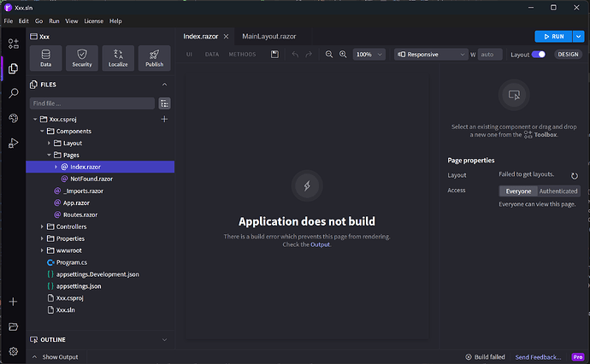Open the Settings gear icon
590x364 pixels.
click(x=13, y=351)
